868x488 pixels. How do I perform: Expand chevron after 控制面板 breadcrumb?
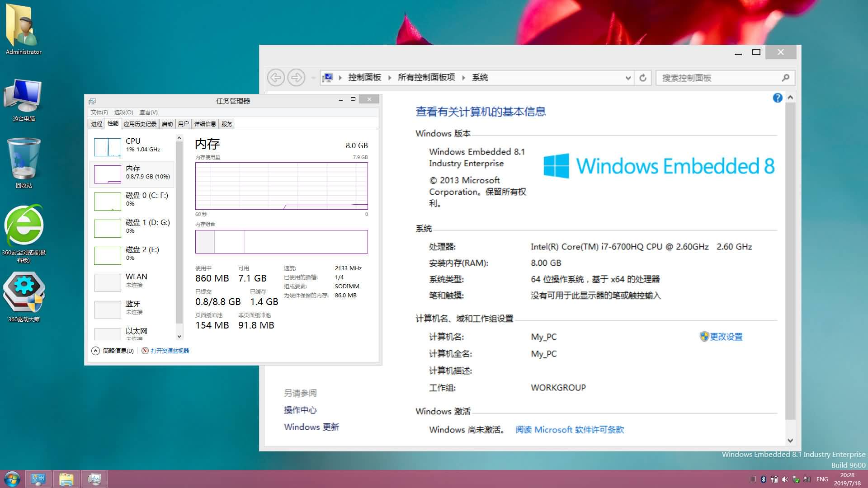390,78
